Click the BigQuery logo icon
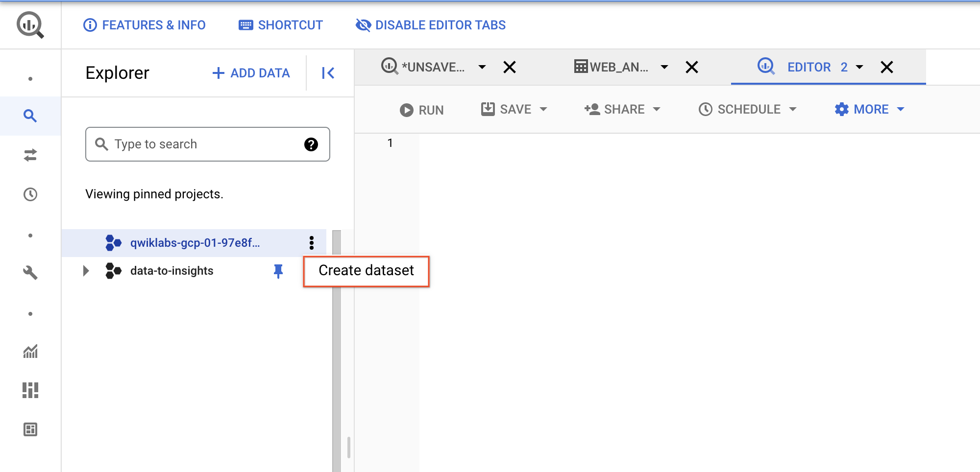Screen dimensions: 980x472 [30, 25]
